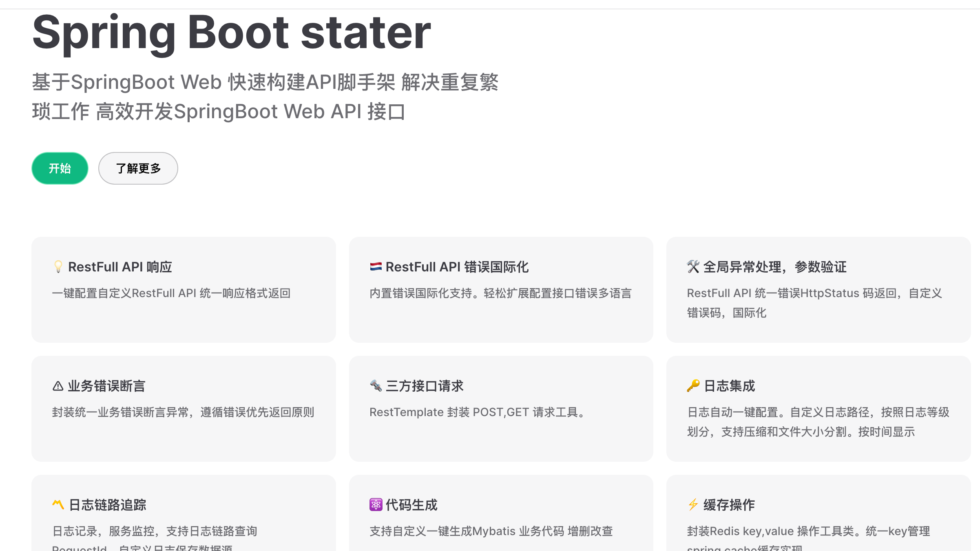This screenshot has height=551, width=980.
Task: Select the 代码生成 card title
Action: coord(411,505)
